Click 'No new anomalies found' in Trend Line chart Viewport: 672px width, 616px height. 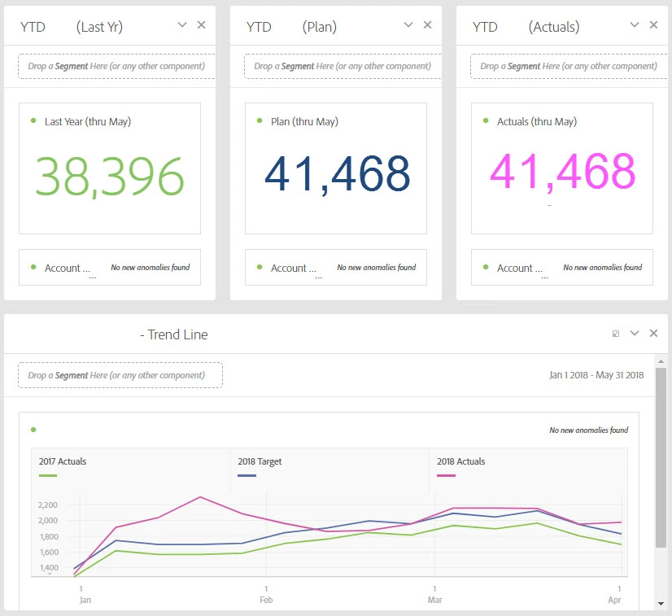click(x=589, y=430)
